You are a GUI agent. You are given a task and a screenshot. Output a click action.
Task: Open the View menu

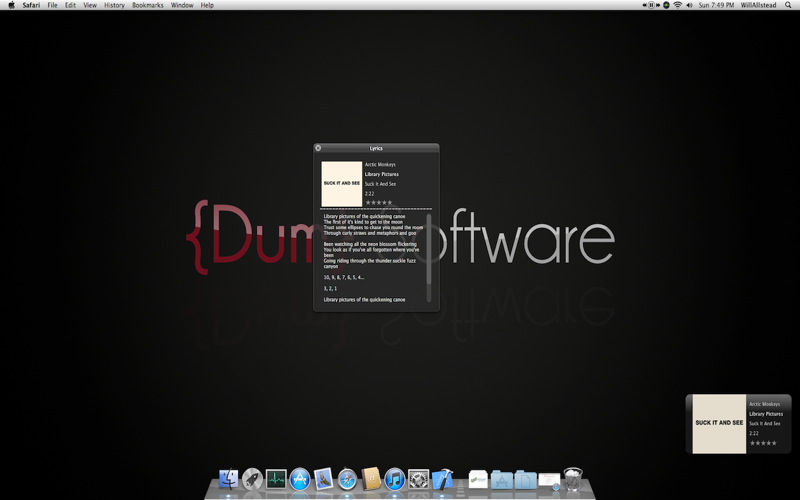(90, 5)
